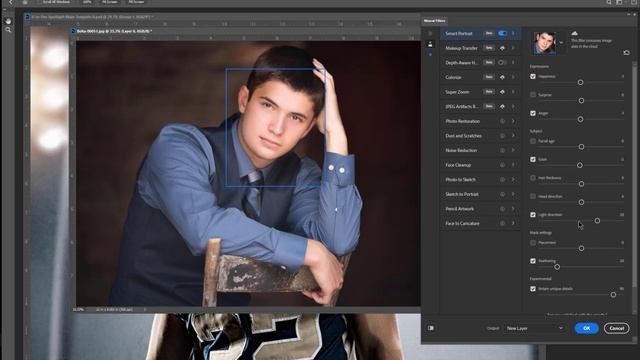Click the Cancel button
The image size is (640, 360).
(616, 328)
